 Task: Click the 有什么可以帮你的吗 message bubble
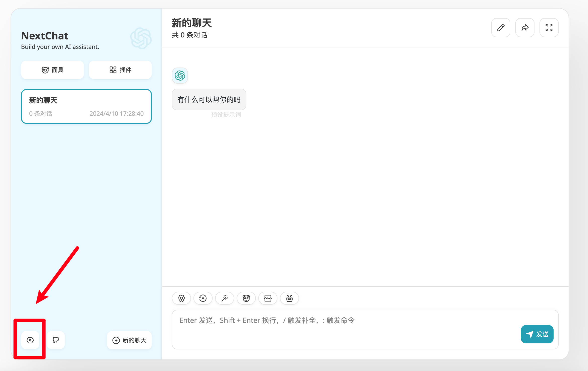[209, 99]
